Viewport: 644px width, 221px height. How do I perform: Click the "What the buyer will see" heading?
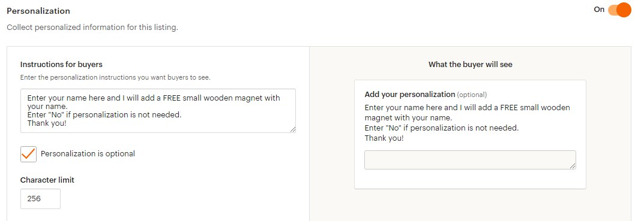point(471,64)
